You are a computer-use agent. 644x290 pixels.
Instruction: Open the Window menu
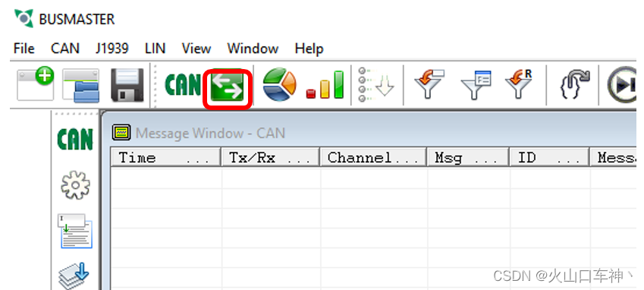coord(253,49)
